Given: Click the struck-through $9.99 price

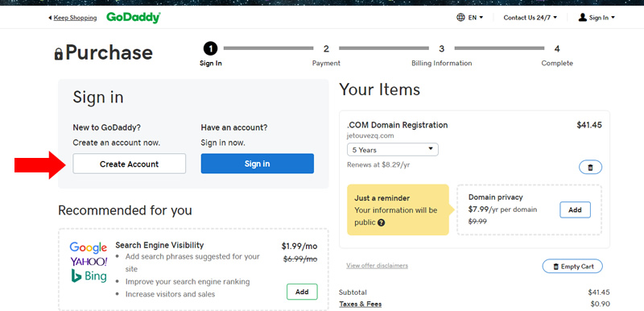Looking at the screenshot, I should (477, 222).
